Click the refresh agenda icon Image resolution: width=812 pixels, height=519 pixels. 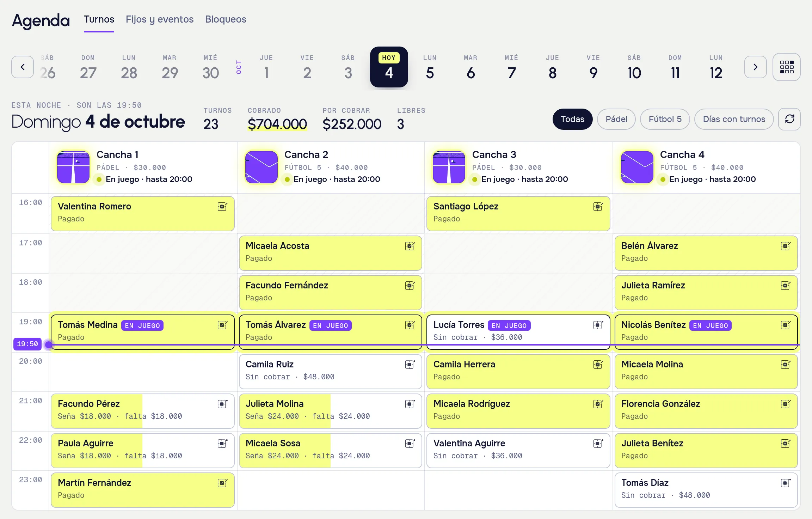click(789, 119)
